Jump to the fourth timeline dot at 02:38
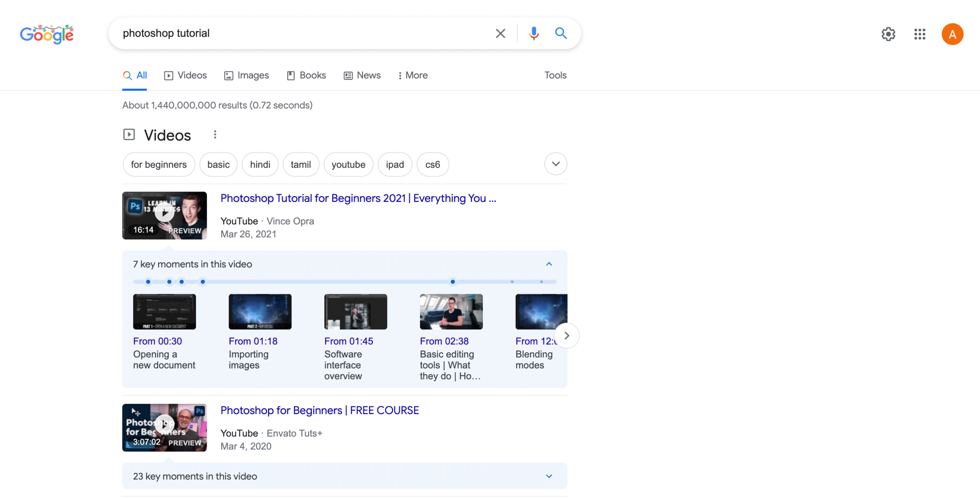This screenshot has width=980, height=498. 203,282
